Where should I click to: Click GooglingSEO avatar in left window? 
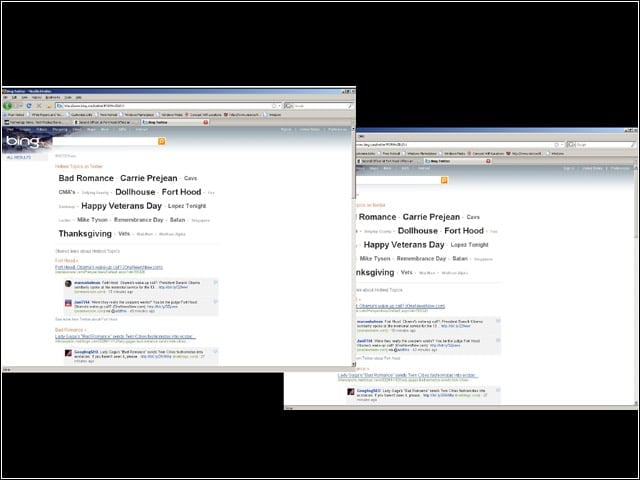coord(68,353)
